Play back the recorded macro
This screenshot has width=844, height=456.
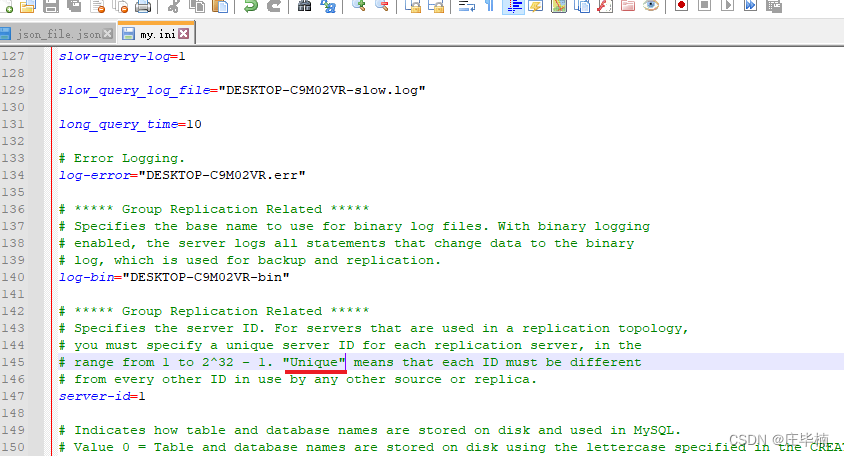pos(727,5)
